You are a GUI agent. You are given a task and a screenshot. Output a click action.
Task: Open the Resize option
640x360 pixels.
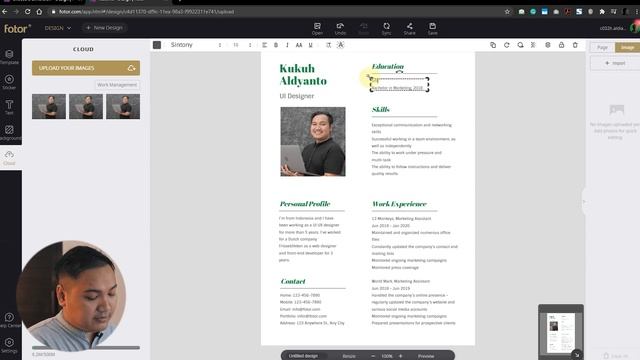[349, 356]
